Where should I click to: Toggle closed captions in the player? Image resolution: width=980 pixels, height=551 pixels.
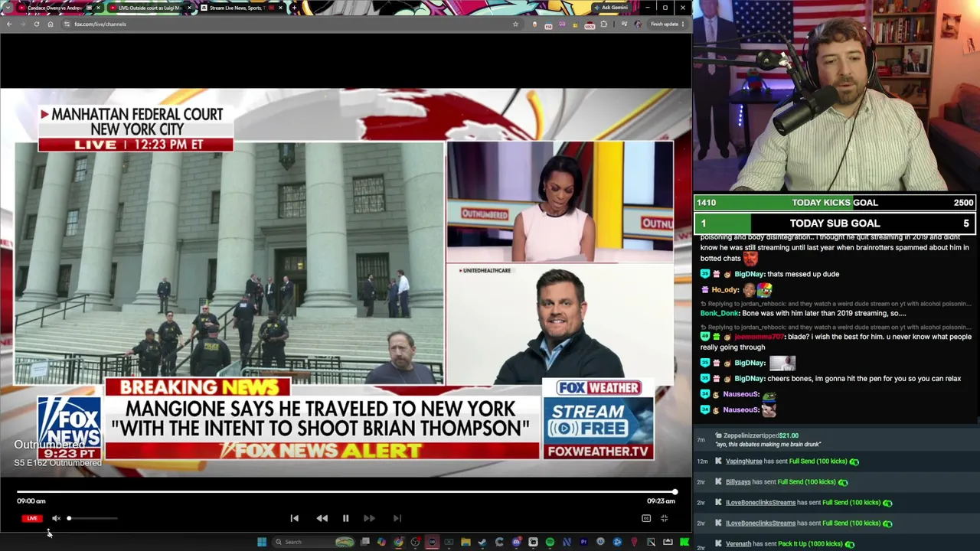pyautogui.click(x=646, y=518)
